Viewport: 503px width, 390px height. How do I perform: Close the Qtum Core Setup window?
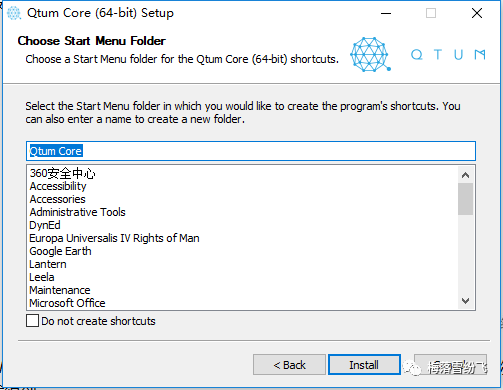(477, 13)
